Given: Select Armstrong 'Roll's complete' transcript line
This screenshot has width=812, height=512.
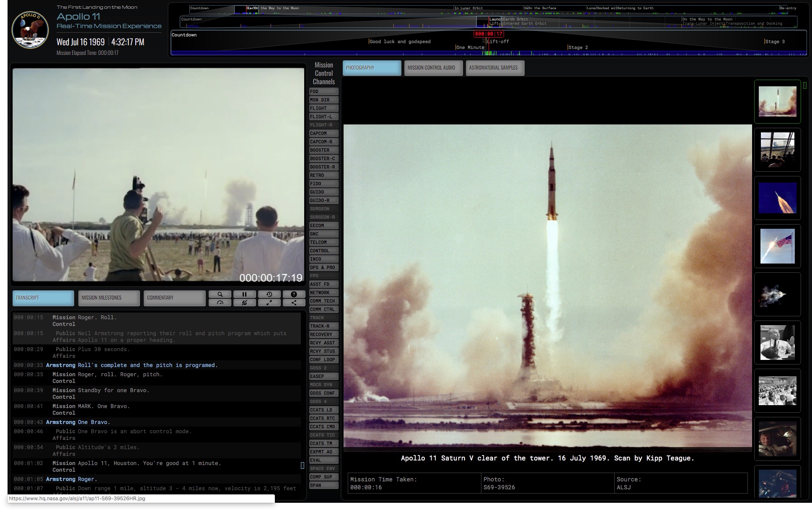Looking at the screenshot, I should tap(157, 365).
